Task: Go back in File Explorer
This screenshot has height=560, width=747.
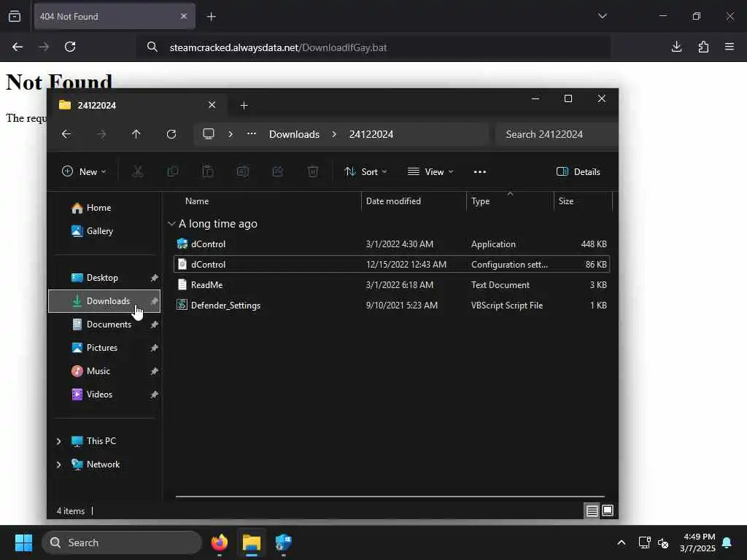Action: coord(66,134)
